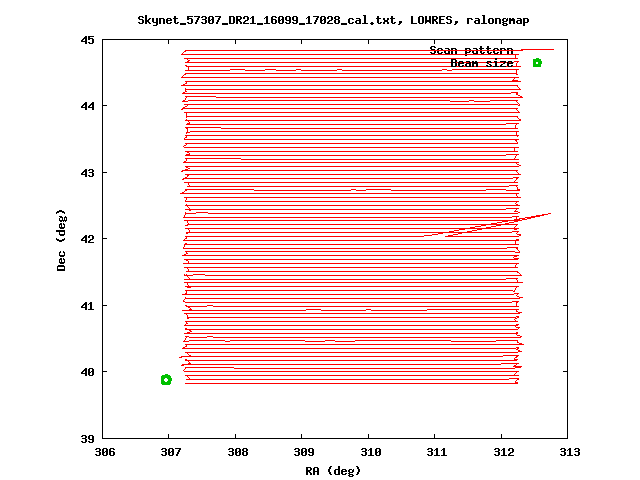The height and width of the screenshot is (480, 640).
Task: Click the x-axis tick label 310
Action: [x=371, y=452]
